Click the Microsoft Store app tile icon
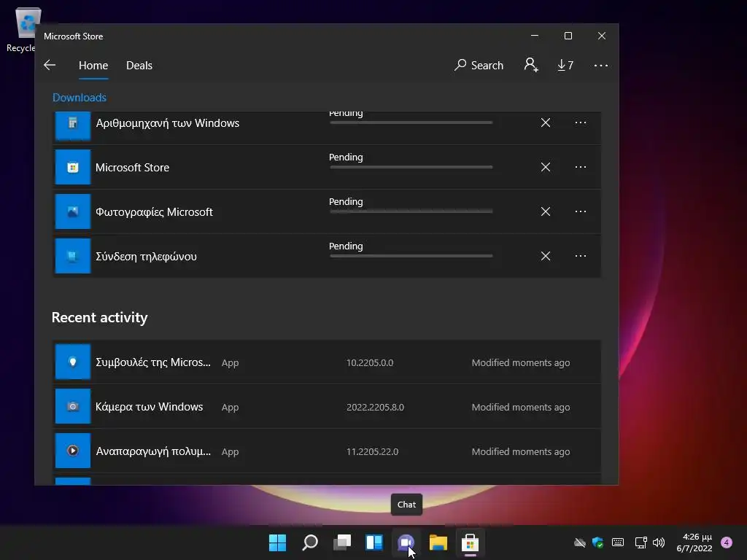747x560 pixels. click(73, 167)
